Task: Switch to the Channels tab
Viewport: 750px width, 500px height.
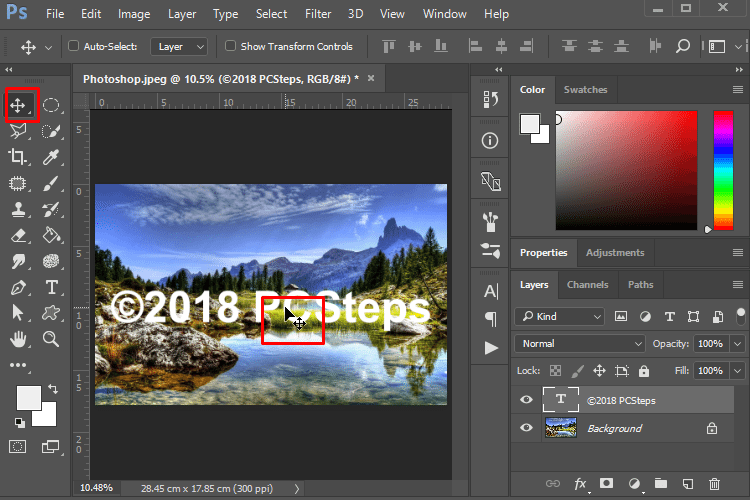Action: pyautogui.click(x=587, y=285)
